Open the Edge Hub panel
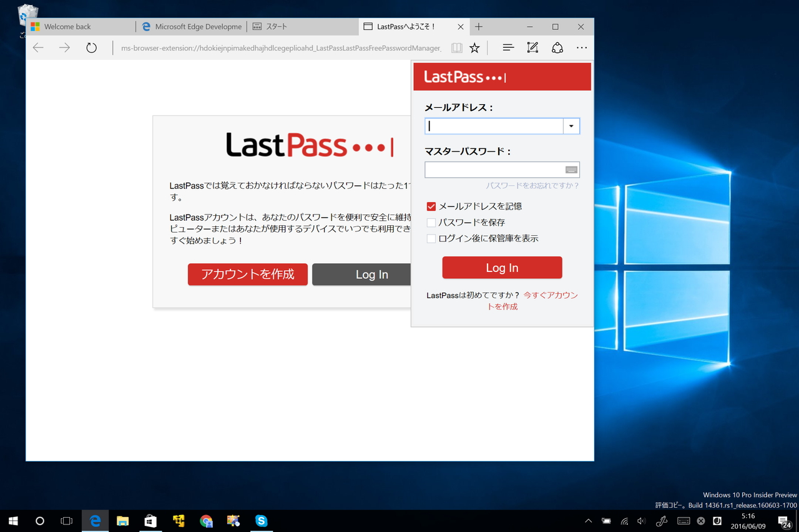This screenshot has height=532, width=799. pyautogui.click(x=508, y=47)
